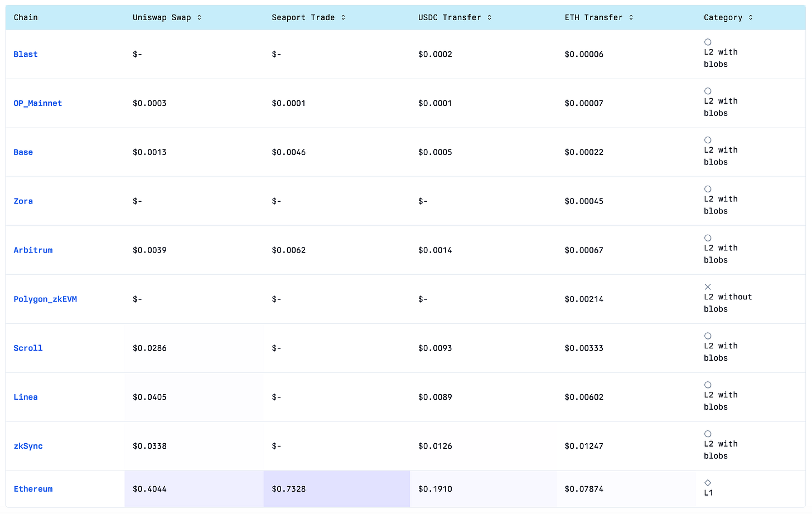Select Arbitrum Uniswap Swap value $0.0039

click(x=149, y=250)
